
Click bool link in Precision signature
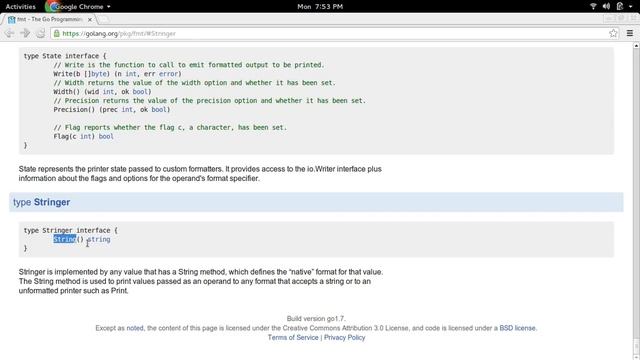tap(159, 110)
